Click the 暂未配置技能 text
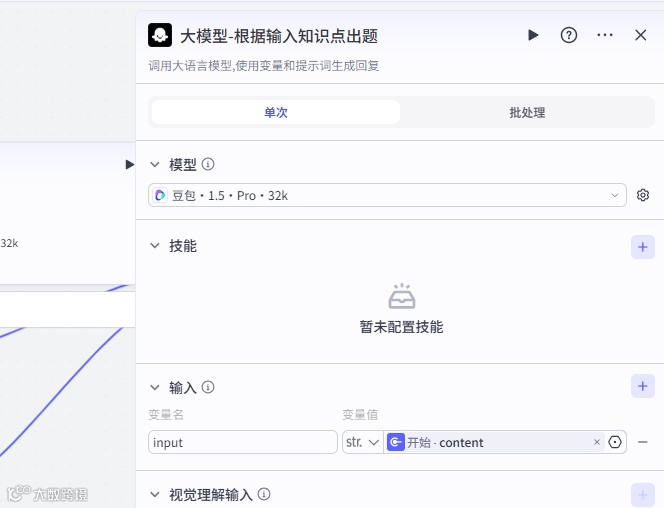664x508 pixels. tap(401, 327)
